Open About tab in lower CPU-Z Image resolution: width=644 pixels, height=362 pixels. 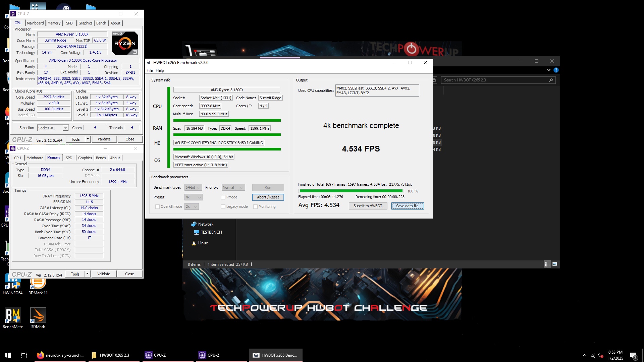point(115,158)
